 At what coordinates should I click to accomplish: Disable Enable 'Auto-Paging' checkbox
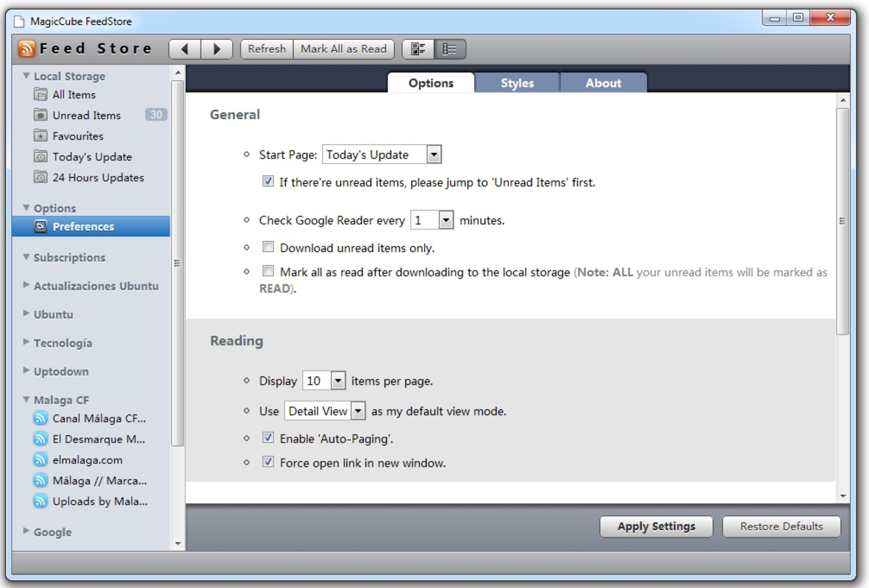click(268, 438)
